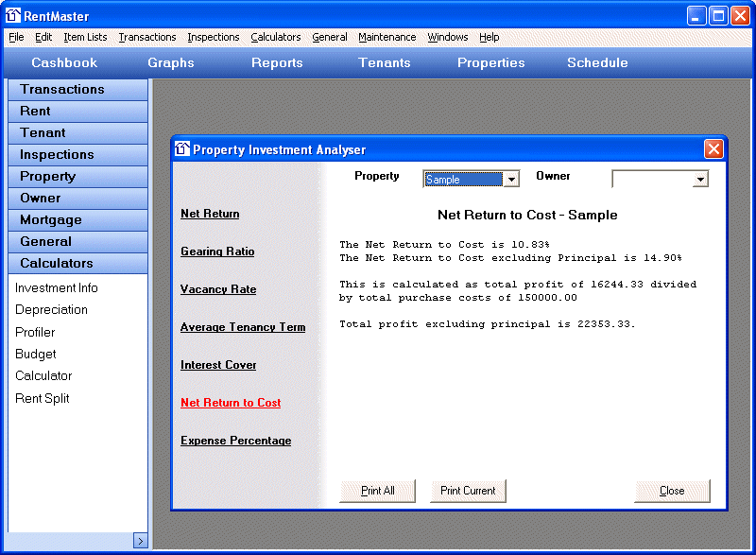Close the Property Investment Analyser dialog
This screenshot has height=555, width=756.
tap(713, 149)
